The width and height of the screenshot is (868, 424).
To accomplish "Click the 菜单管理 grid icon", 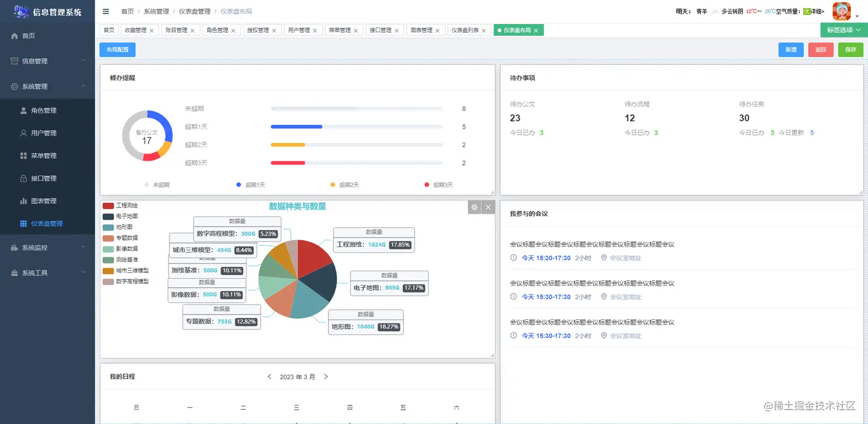I will [24, 156].
